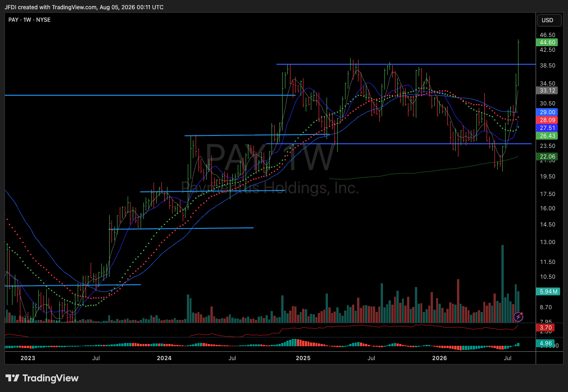Click the teal 4.96 histogram value
568x392 pixels.
click(545, 343)
